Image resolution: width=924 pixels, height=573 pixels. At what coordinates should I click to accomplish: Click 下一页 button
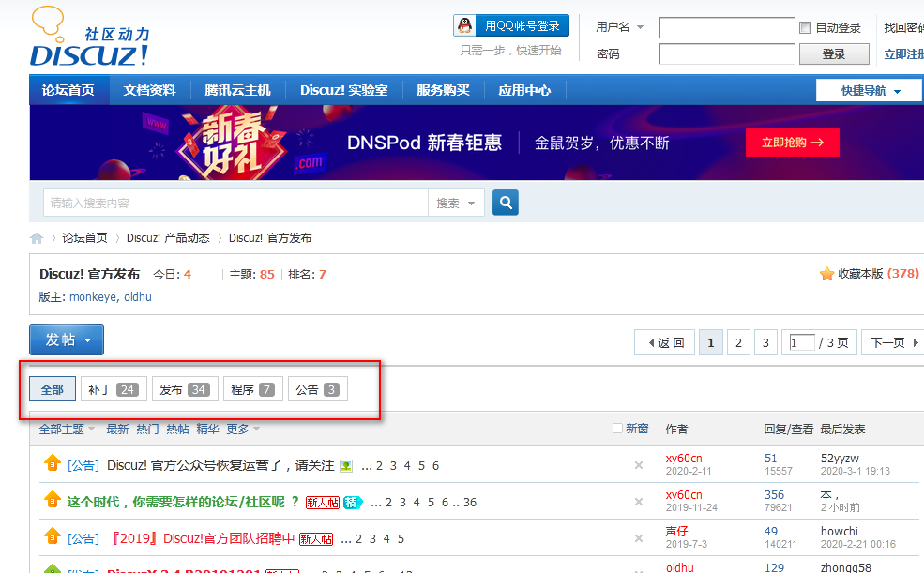click(891, 342)
